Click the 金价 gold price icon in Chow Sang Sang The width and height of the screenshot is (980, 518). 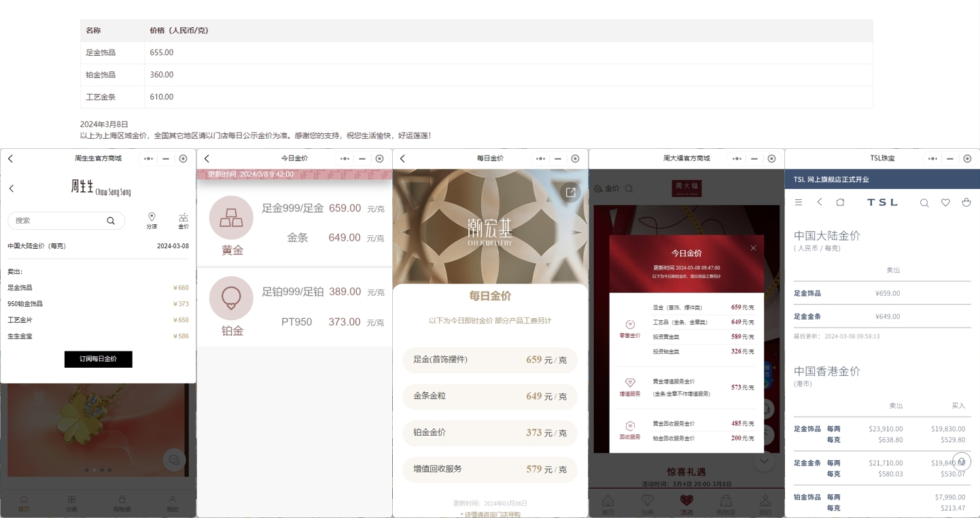click(x=183, y=220)
